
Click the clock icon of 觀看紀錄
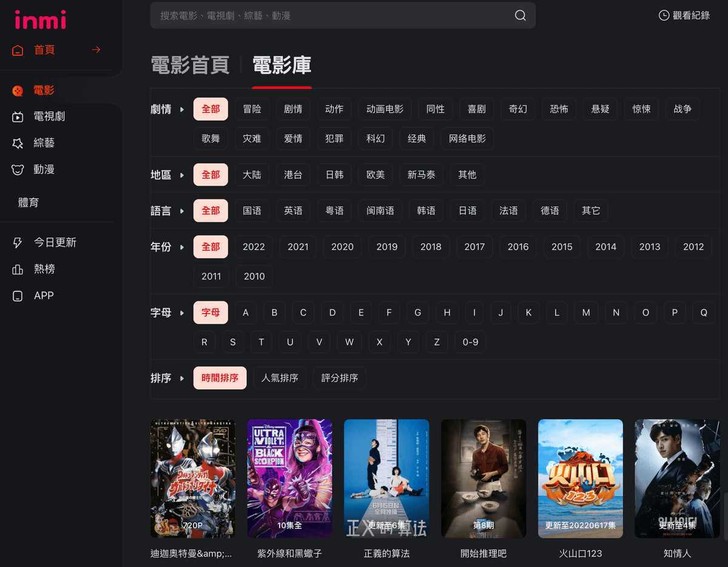664,15
